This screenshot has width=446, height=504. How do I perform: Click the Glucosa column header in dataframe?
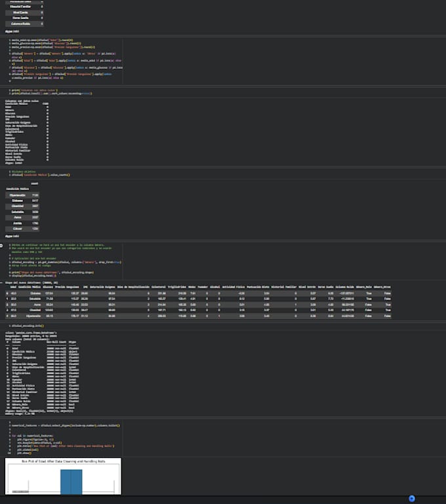pos(48,287)
